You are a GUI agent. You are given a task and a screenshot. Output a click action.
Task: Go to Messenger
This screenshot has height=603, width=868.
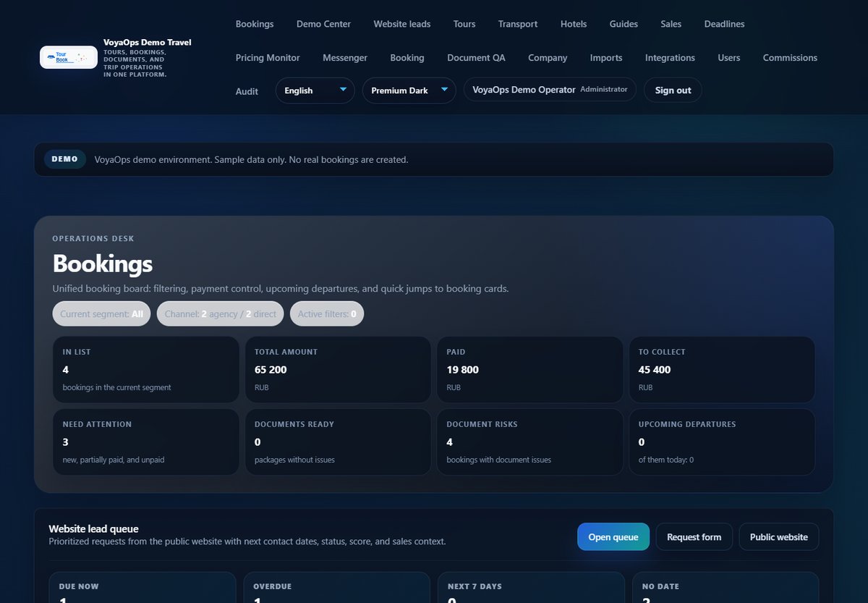[345, 58]
